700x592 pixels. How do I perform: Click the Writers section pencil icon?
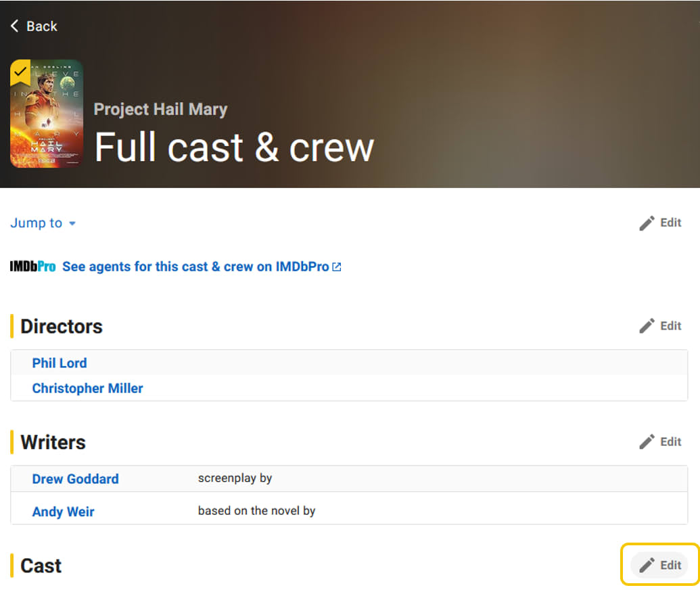[647, 442]
